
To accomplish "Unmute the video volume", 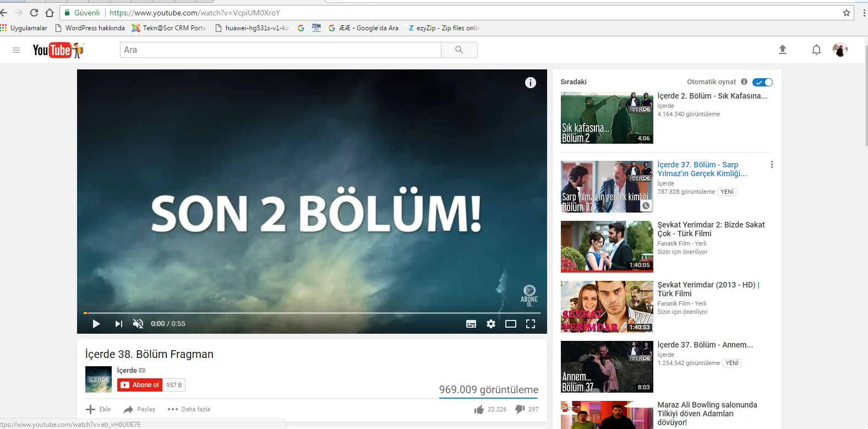I will (x=138, y=324).
